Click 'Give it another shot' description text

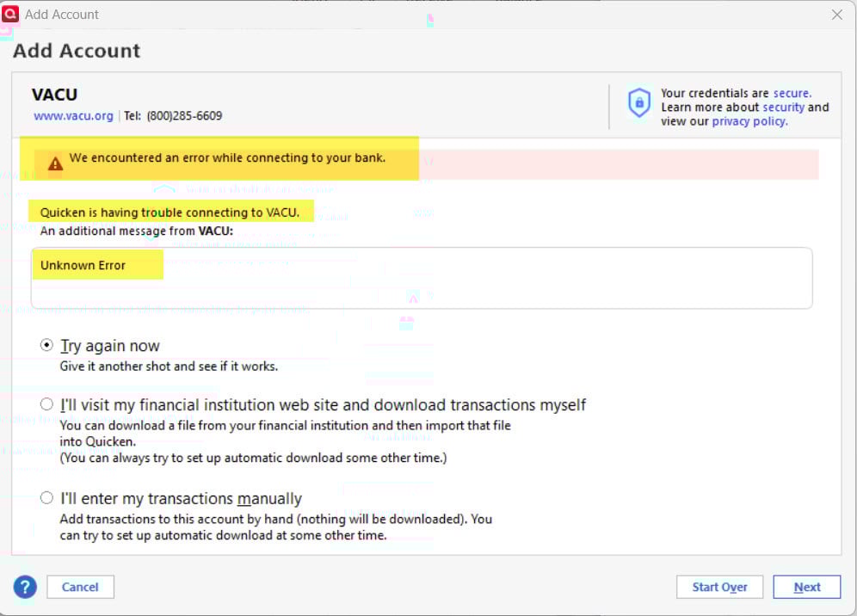click(169, 367)
